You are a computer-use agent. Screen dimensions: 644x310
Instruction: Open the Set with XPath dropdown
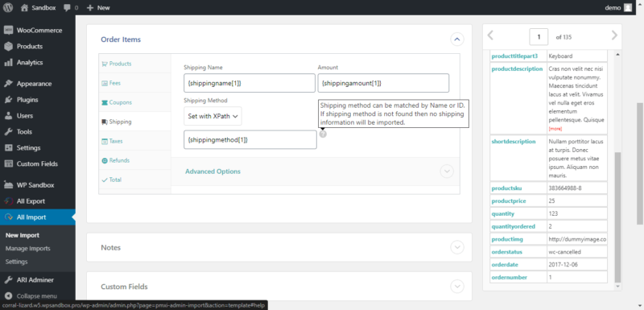coord(213,116)
